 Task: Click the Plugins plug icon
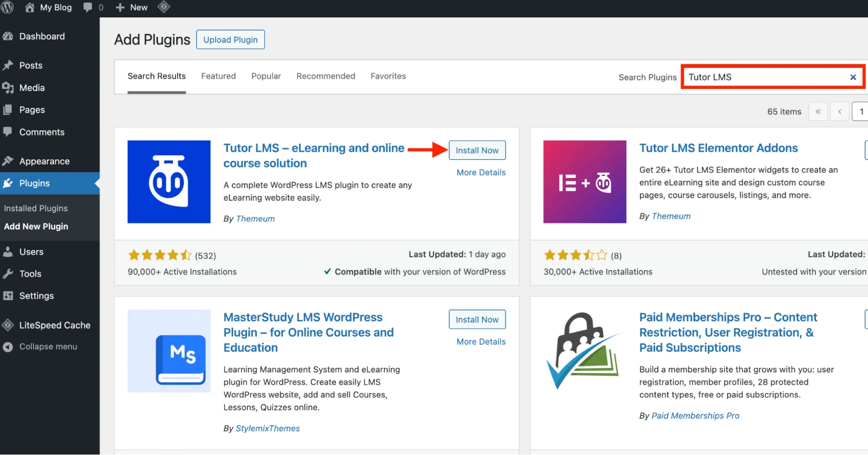(x=8, y=183)
